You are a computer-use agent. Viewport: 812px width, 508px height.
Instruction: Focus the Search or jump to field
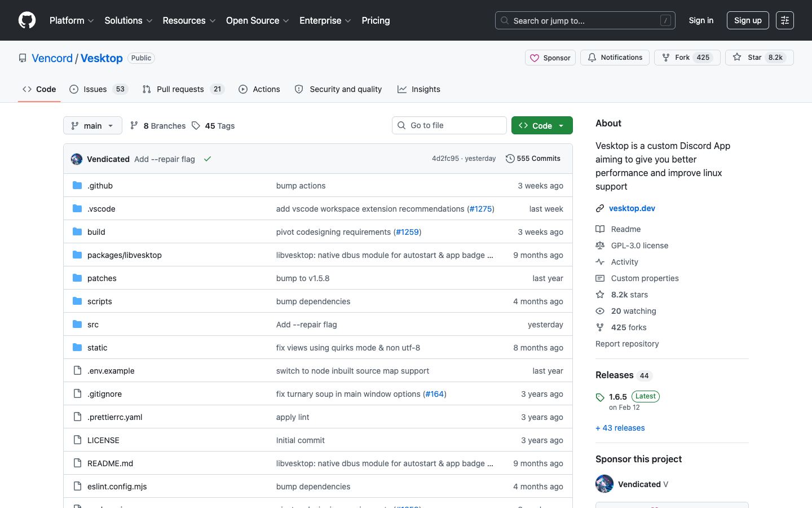click(585, 20)
